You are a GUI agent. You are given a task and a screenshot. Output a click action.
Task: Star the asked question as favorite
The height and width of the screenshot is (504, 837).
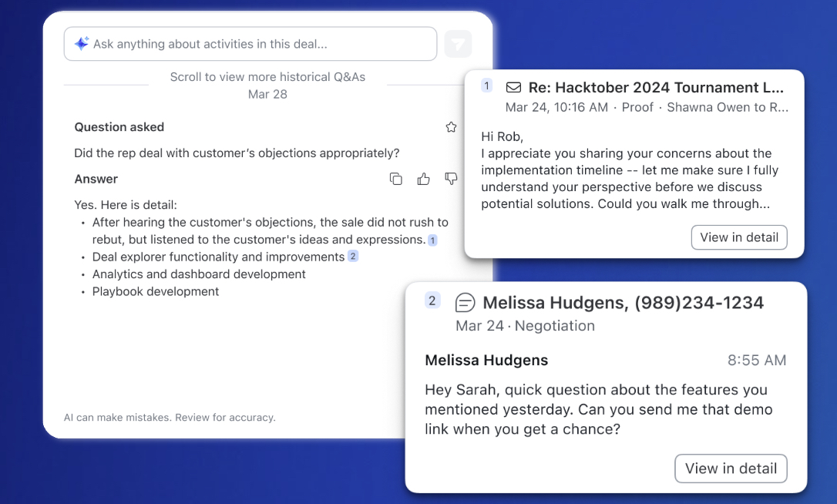coord(451,127)
